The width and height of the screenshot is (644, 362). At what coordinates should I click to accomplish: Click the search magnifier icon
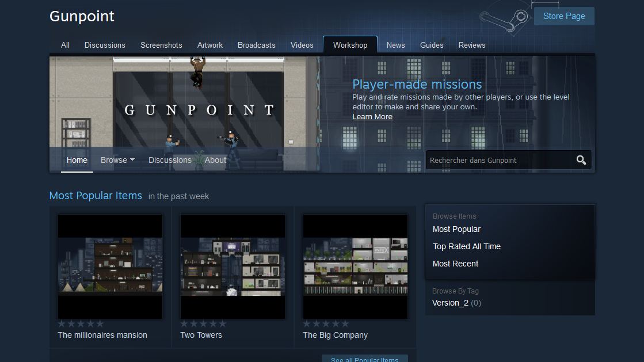coord(581,160)
